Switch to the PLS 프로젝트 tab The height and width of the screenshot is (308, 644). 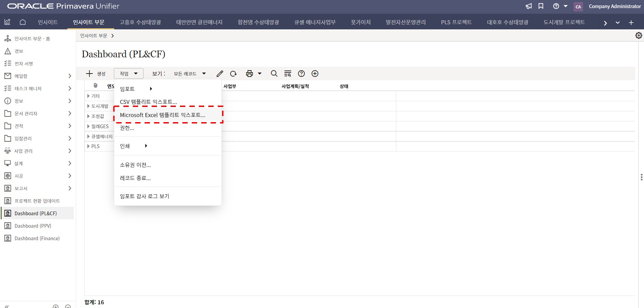point(456,22)
